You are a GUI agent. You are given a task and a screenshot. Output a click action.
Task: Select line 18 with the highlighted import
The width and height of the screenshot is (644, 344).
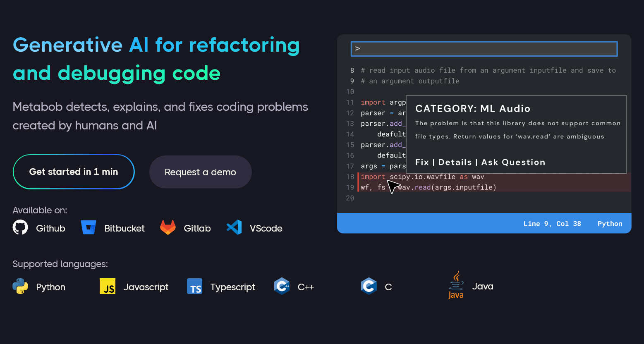pos(422,177)
